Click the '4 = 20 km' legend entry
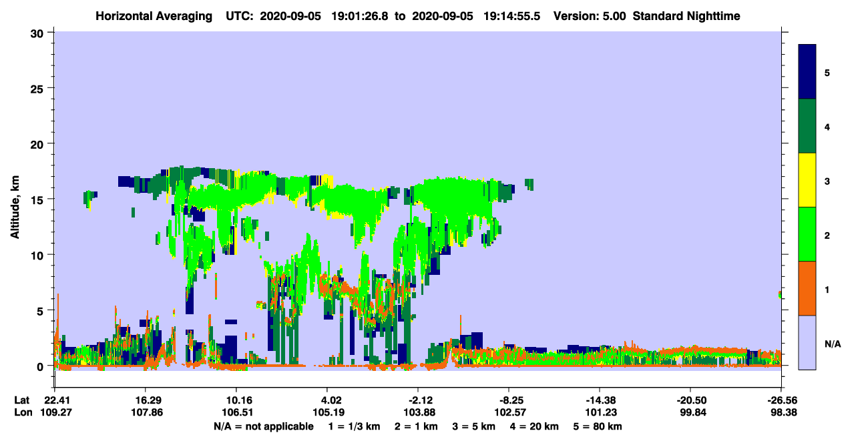The width and height of the screenshot is (868, 445). point(534,426)
